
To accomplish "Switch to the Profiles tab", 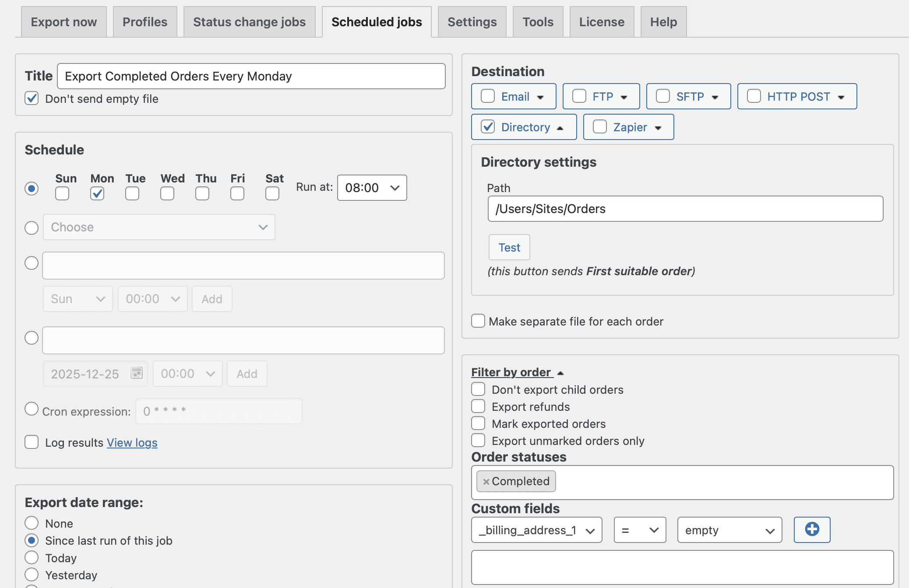I will pos(145,22).
